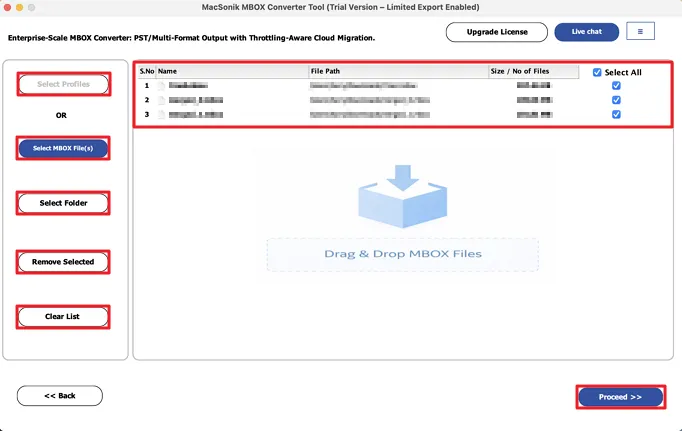This screenshot has height=431, width=682.
Task: Click the Select Profiles button
Action: point(64,84)
